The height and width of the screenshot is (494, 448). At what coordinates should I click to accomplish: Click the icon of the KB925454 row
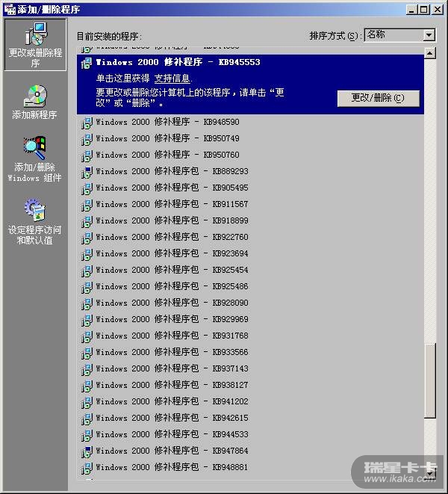pyautogui.click(x=87, y=271)
